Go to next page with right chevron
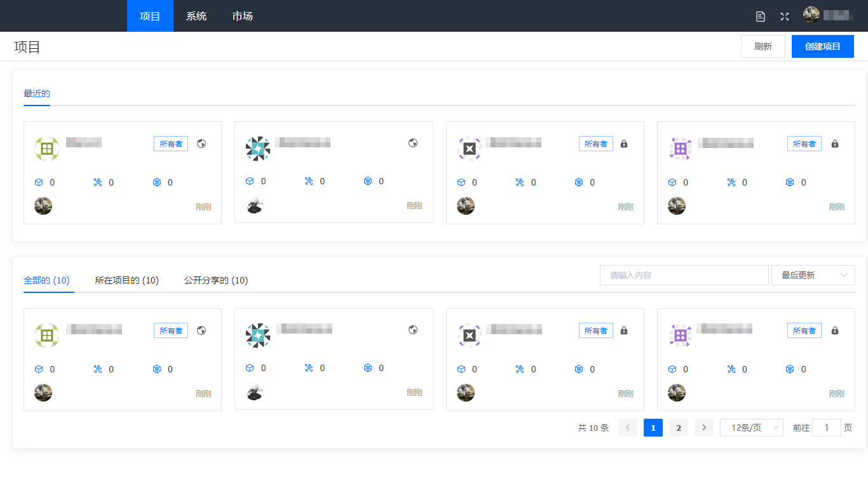 [704, 428]
